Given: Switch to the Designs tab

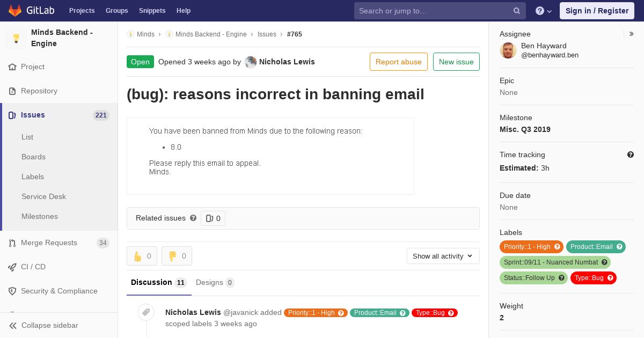Looking at the screenshot, I should point(215,283).
